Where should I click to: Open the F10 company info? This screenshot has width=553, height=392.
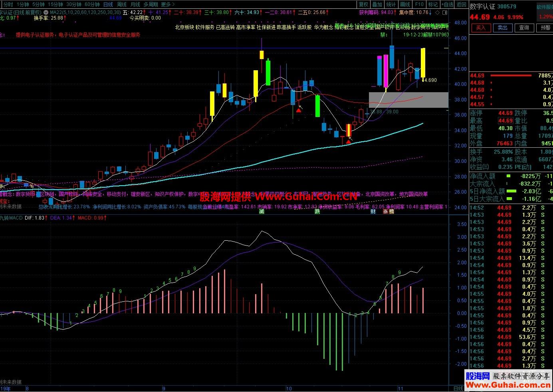tap(419, 4)
